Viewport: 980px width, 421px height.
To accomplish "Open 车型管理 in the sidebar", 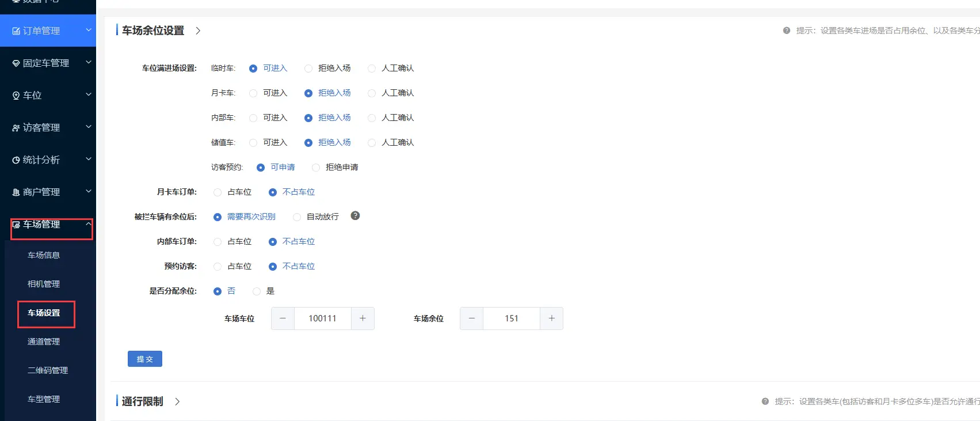I will (x=44, y=399).
